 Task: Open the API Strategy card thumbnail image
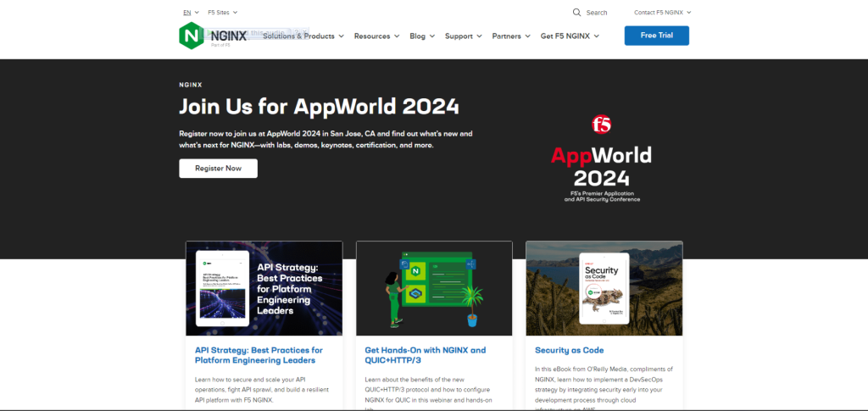(x=264, y=288)
